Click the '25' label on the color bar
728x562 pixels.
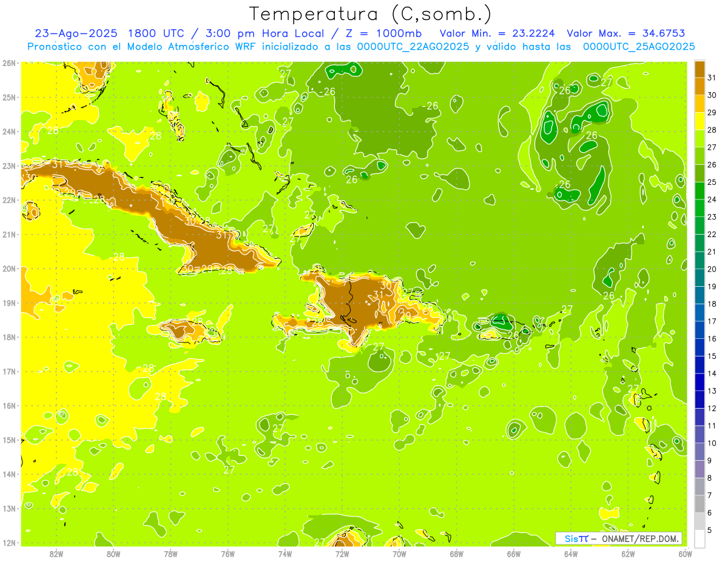[712, 182]
